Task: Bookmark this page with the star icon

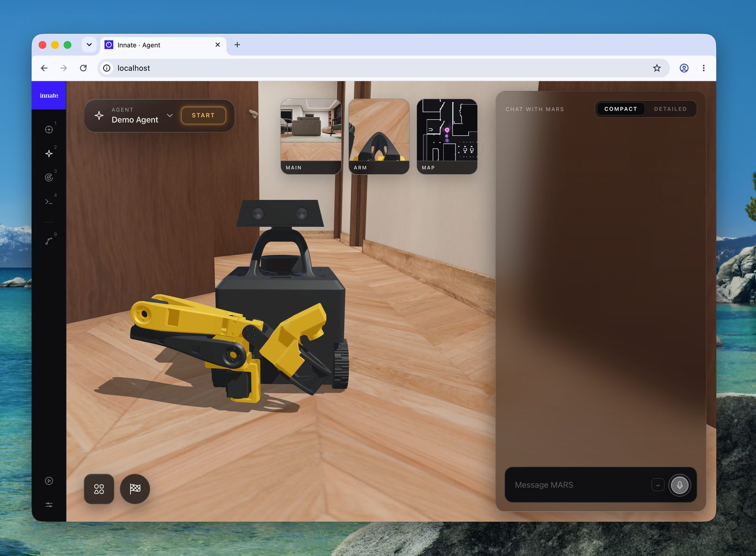Action: (x=657, y=68)
